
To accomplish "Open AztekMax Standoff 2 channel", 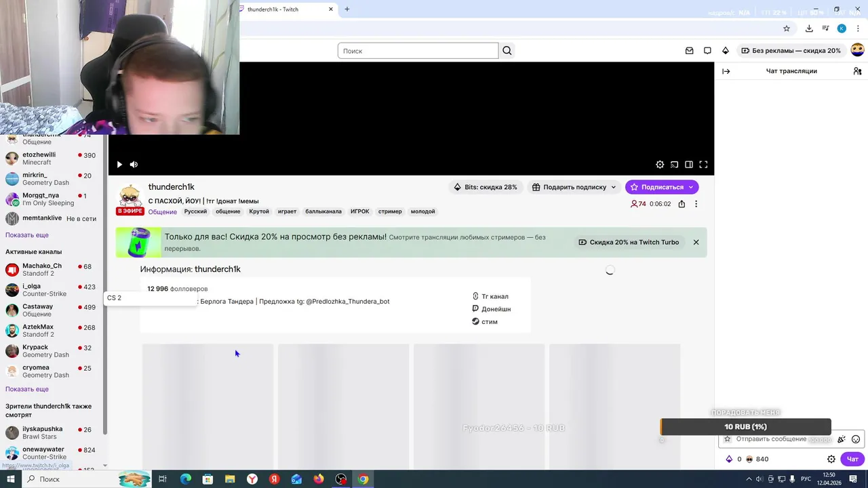I will pyautogui.click(x=51, y=331).
